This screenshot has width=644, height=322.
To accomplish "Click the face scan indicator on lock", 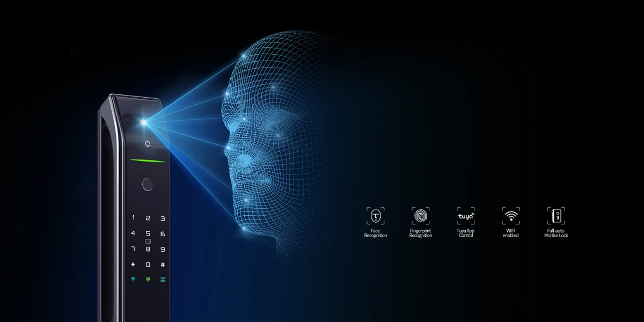I will [x=162, y=280].
